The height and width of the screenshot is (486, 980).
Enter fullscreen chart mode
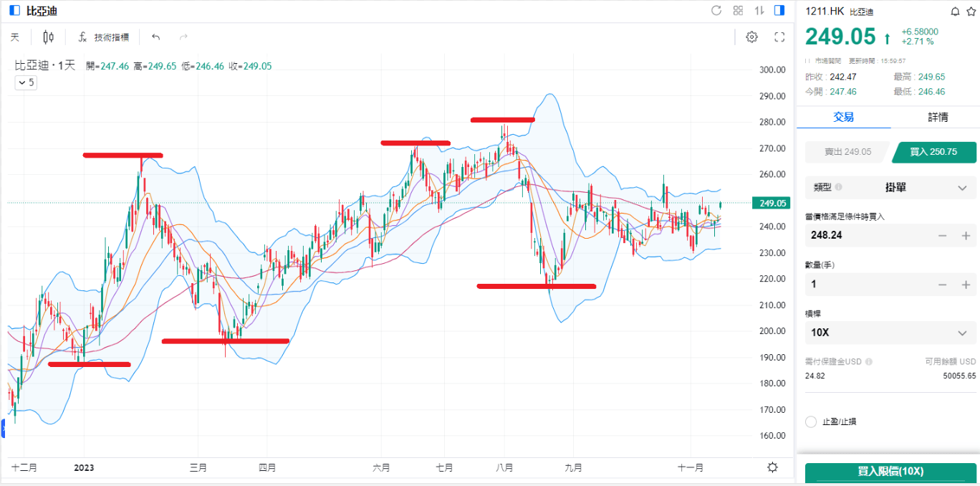(780, 37)
